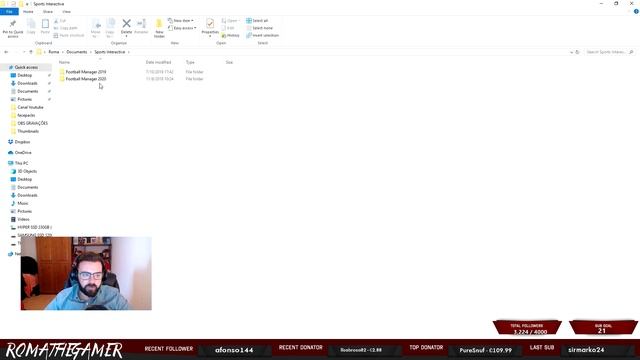Open Pictures under Quick access

pyautogui.click(x=24, y=99)
